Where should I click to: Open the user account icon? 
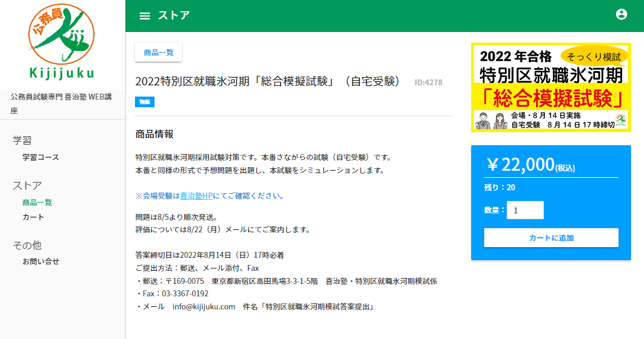coord(621,15)
